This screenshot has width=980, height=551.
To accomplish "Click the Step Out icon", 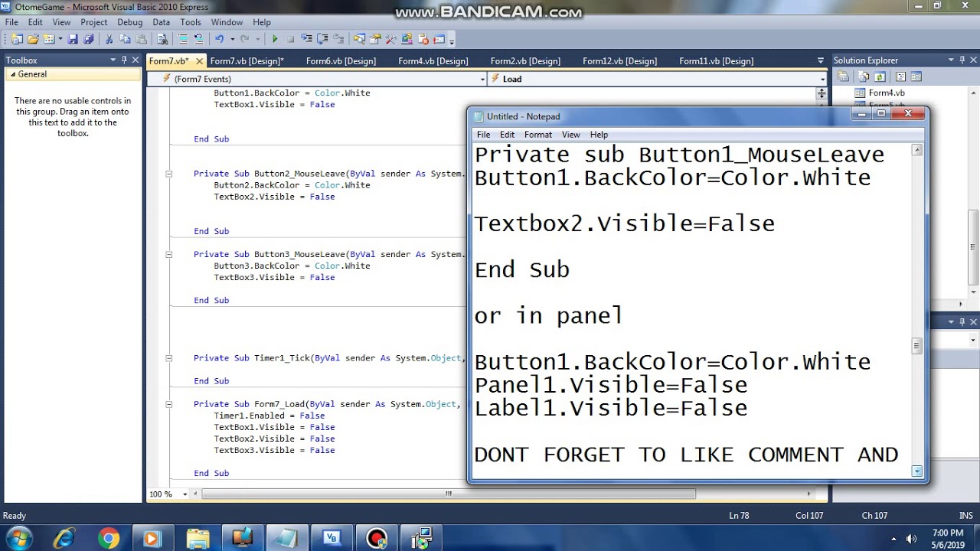I will pos(338,39).
